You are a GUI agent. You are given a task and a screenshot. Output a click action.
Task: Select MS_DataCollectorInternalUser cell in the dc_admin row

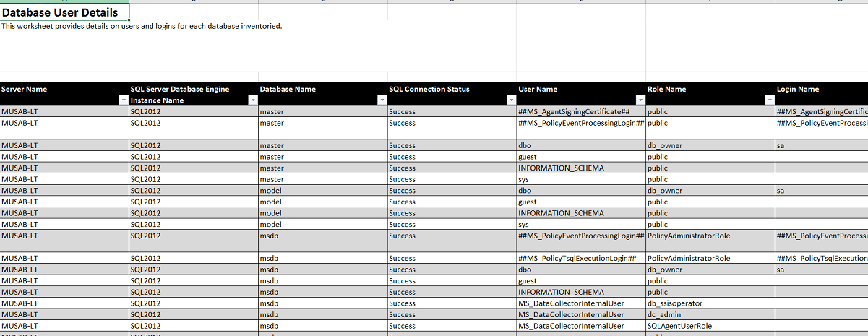click(582, 314)
